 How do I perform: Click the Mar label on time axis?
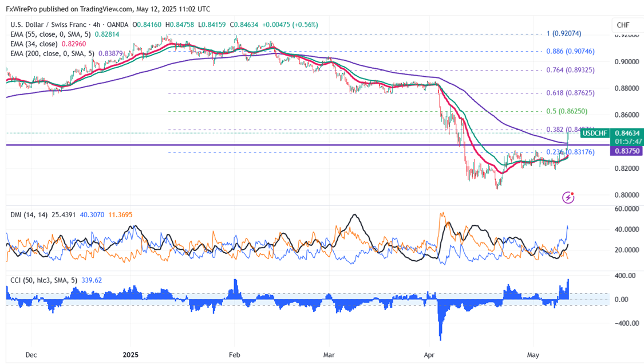(x=329, y=354)
